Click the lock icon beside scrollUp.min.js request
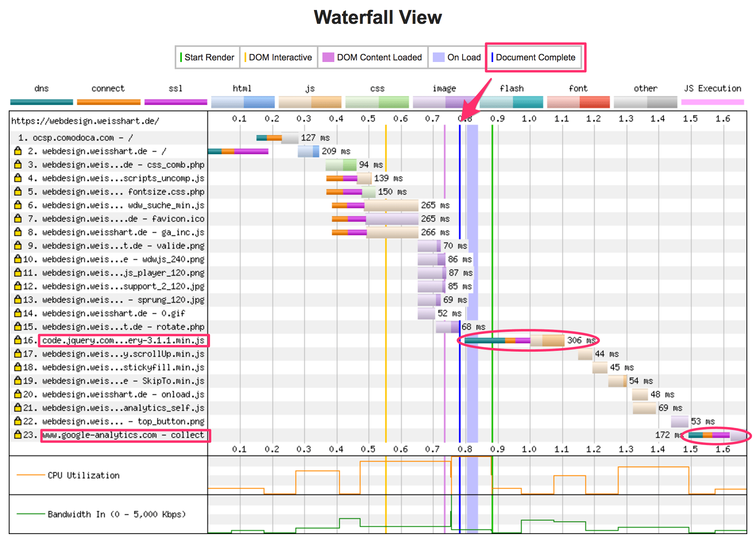Screen dimensions: 756x542 tap(18, 353)
